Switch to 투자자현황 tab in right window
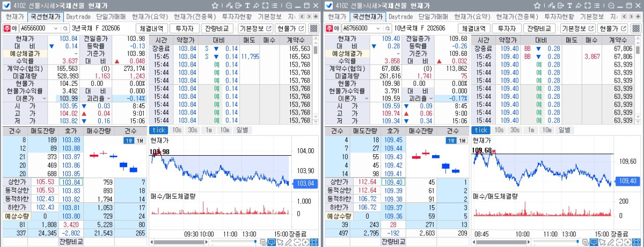The image size is (644, 247). [x=559, y=17]
